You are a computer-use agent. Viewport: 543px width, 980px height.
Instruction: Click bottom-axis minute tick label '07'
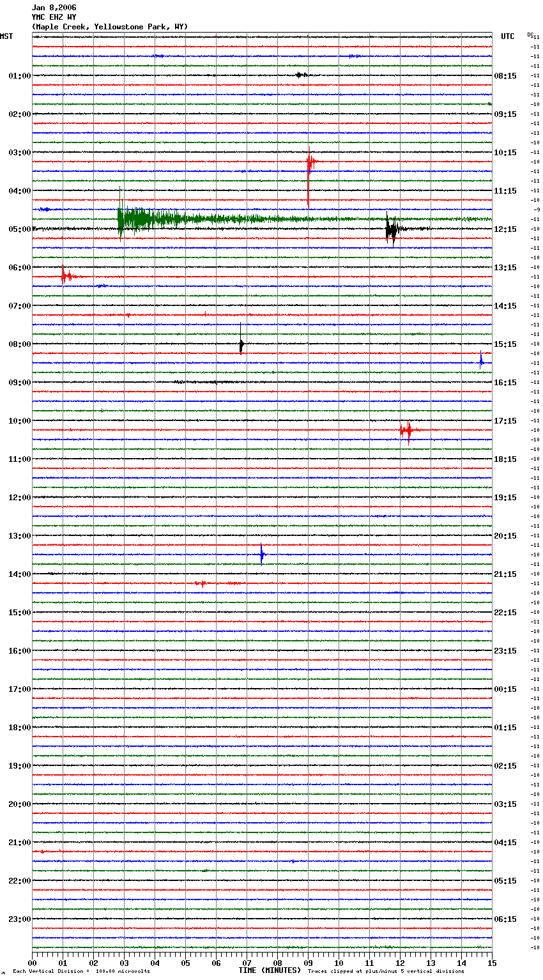(247, 963)
